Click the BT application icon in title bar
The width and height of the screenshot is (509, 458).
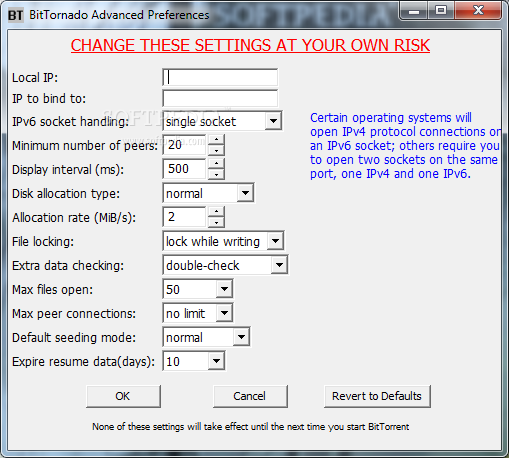point(15,15)
